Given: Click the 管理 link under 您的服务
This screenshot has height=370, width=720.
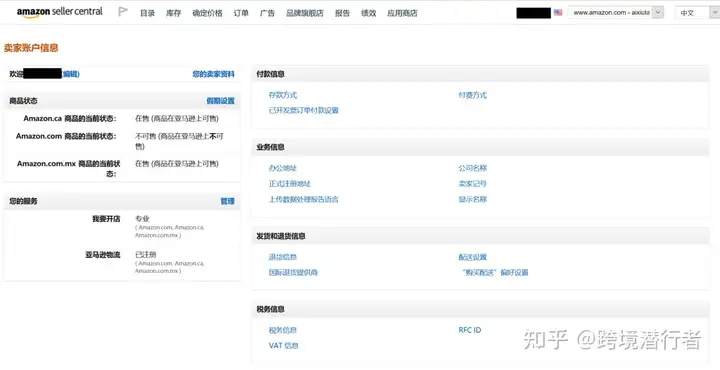Looking at the screenshot, I should (228, 201).
